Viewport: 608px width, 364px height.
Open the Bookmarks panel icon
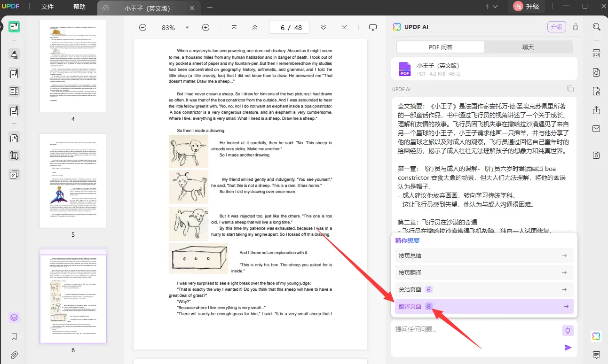point(14,336)
